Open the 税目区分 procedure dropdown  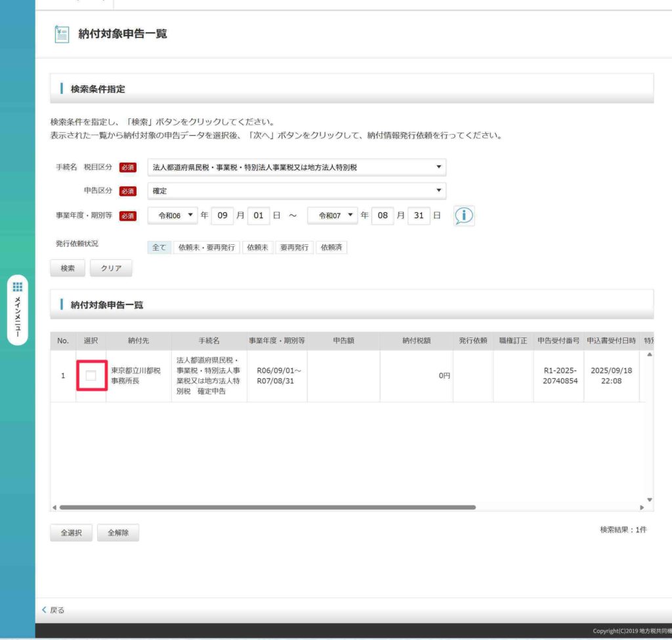pos(297,167)
